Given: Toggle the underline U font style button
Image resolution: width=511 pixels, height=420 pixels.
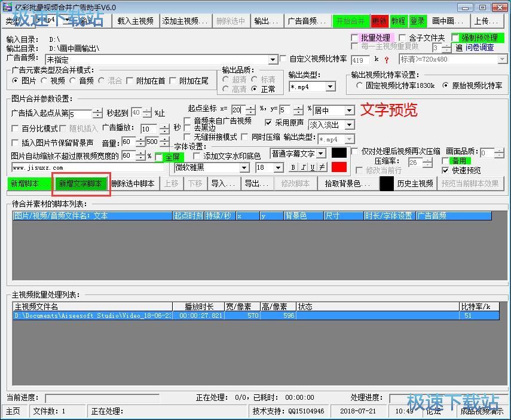Looking at the screenshot, I should tap(313, 167).
